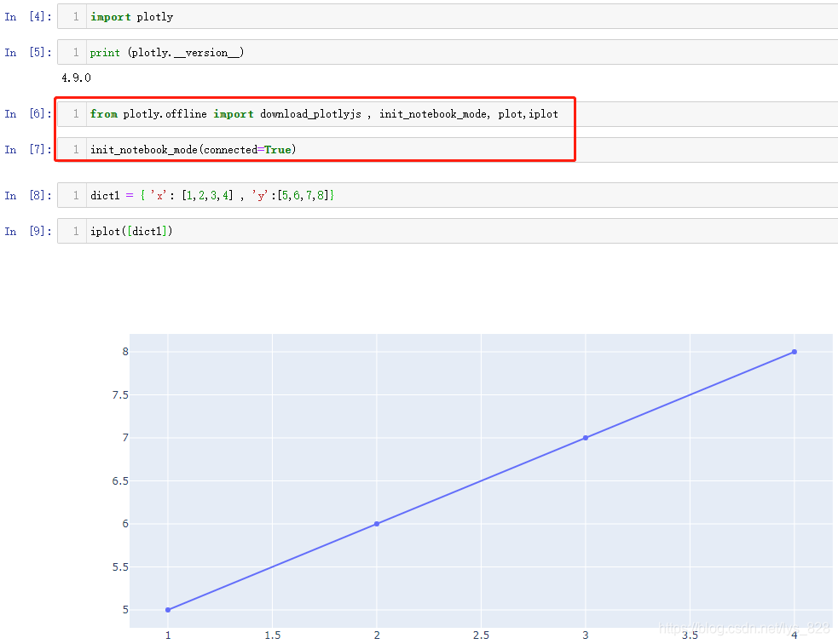Click x-axis tick label 3

click(x=586, y=635)
